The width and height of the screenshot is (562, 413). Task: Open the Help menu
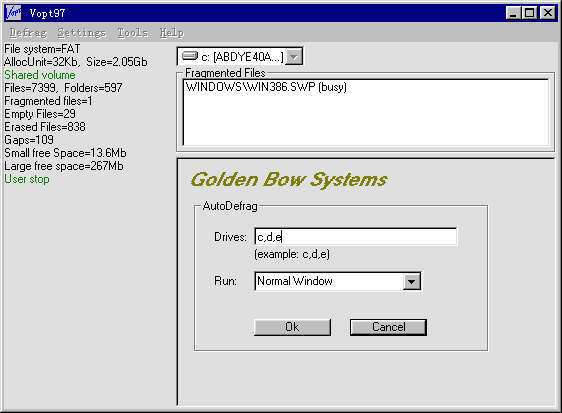point(172,33)
